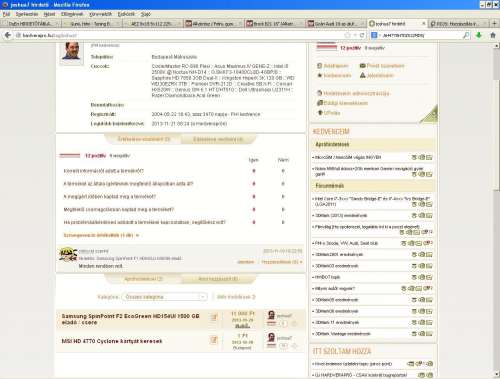Go to the Firefox home page icon

pos(493,35)
